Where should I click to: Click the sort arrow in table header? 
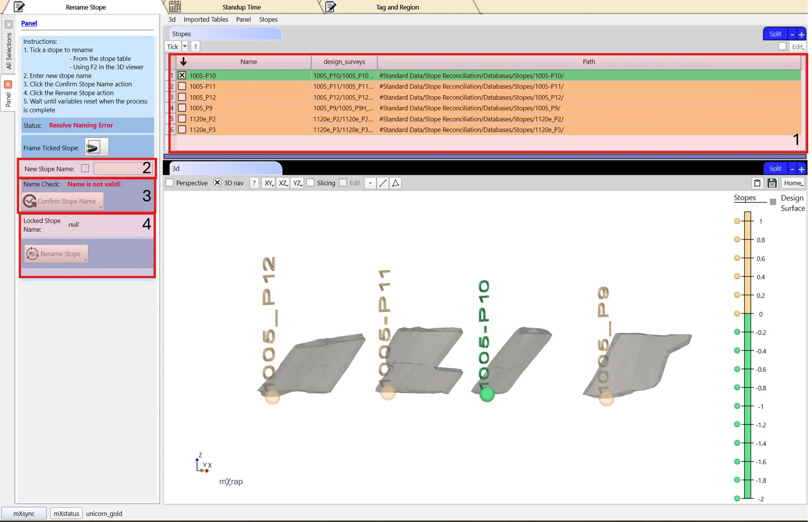(183, 62)
